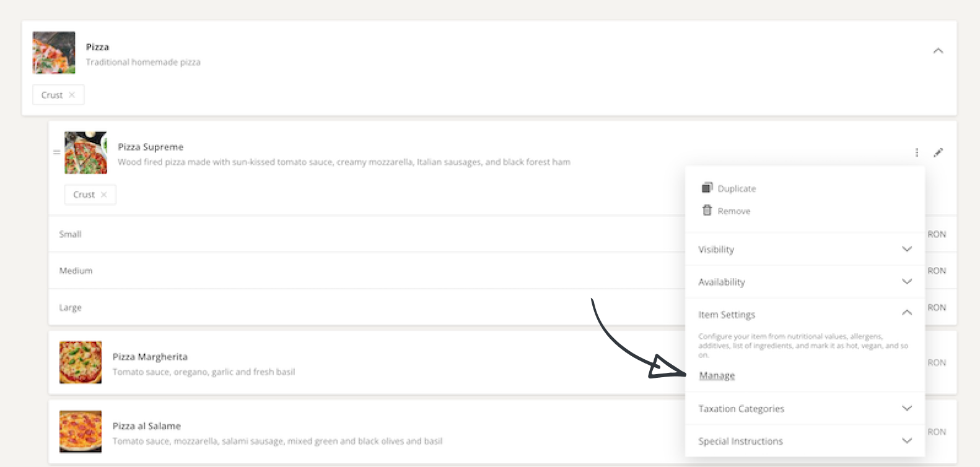Open the Pizza Margherita item thumbnail
980x467 pixels.
[x=81, y=362]
